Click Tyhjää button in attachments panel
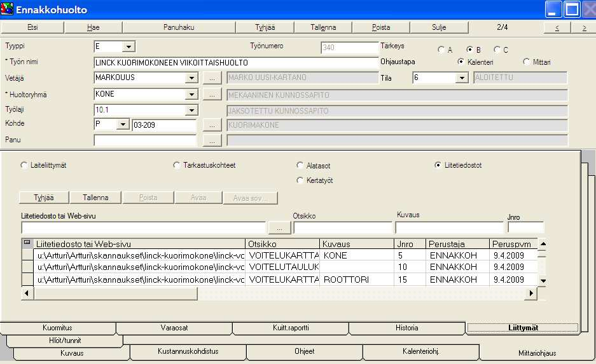 [x=44, y=198]
